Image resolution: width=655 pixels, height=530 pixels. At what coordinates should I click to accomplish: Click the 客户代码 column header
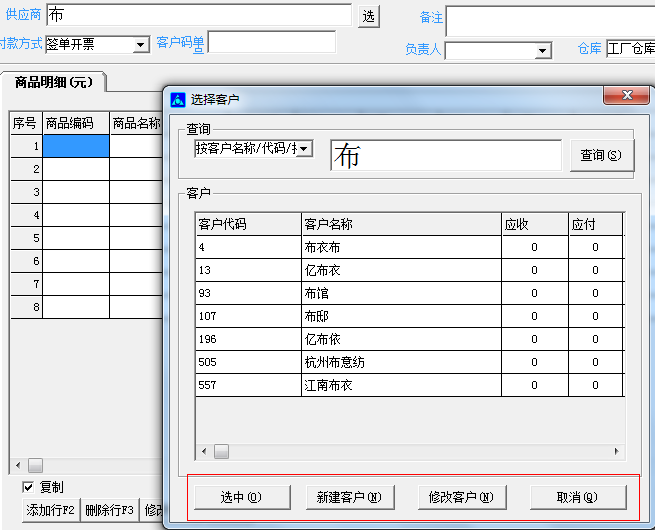[x=248, y=224]
